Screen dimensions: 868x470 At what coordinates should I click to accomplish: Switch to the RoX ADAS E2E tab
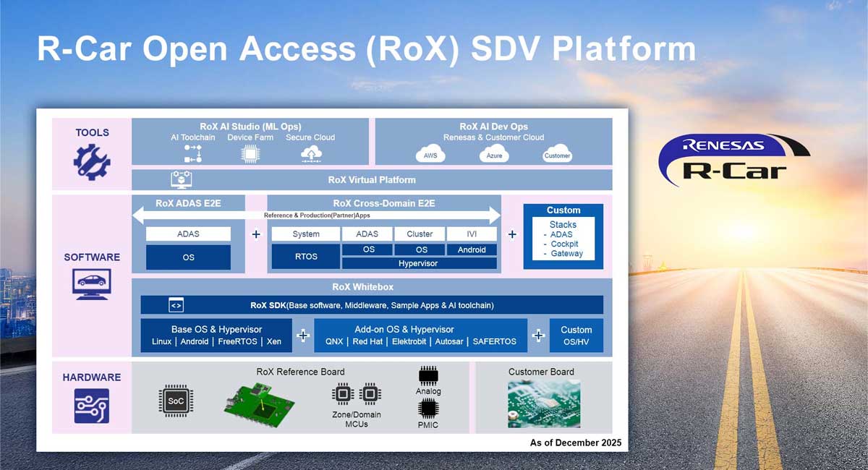coord(189,203)
